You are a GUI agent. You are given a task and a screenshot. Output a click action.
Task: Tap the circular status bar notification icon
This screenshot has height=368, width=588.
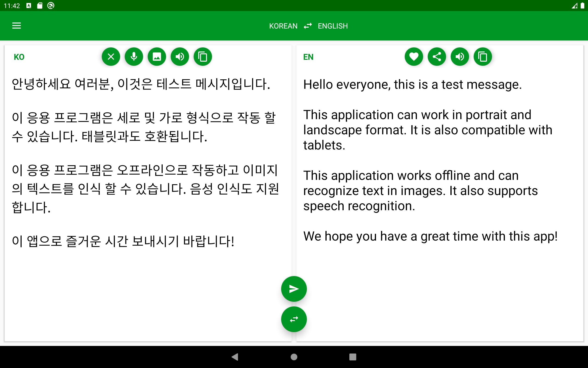pyautogui.click(x=51, y=6)
